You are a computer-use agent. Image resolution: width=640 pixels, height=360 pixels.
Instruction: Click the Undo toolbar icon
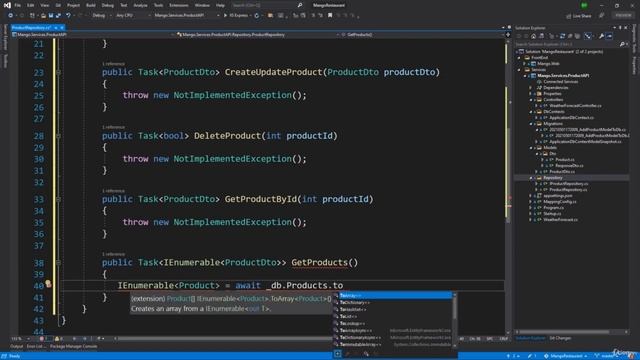(68, 16)
